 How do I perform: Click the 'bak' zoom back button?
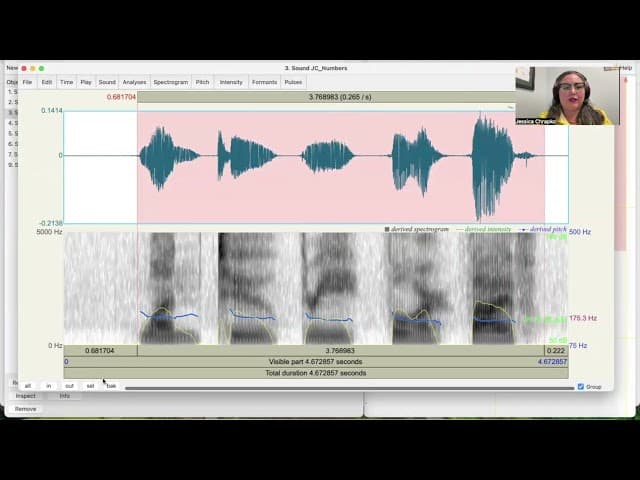[x=111, y=386]
